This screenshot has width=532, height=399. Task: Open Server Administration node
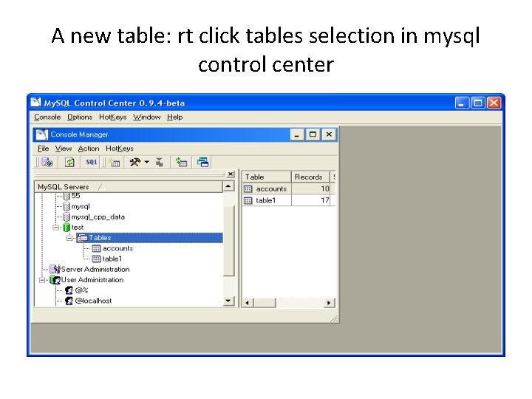[x=95, y=270]
